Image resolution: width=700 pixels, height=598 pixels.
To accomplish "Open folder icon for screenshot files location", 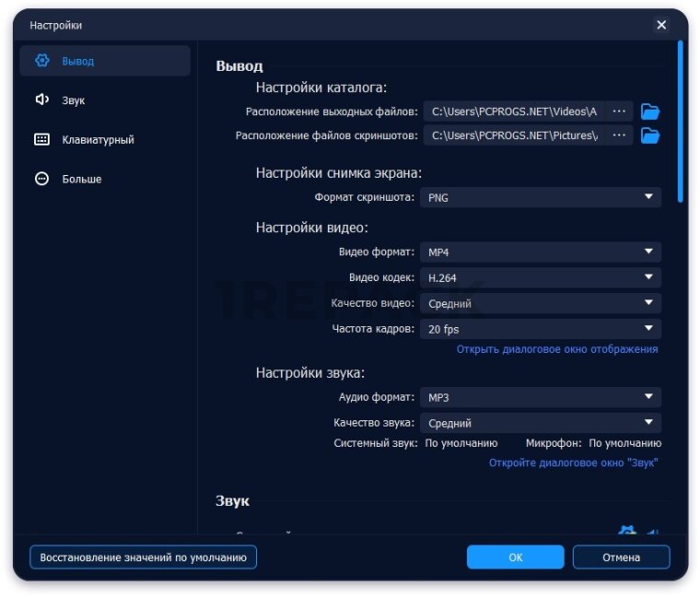I will point(650,135).
